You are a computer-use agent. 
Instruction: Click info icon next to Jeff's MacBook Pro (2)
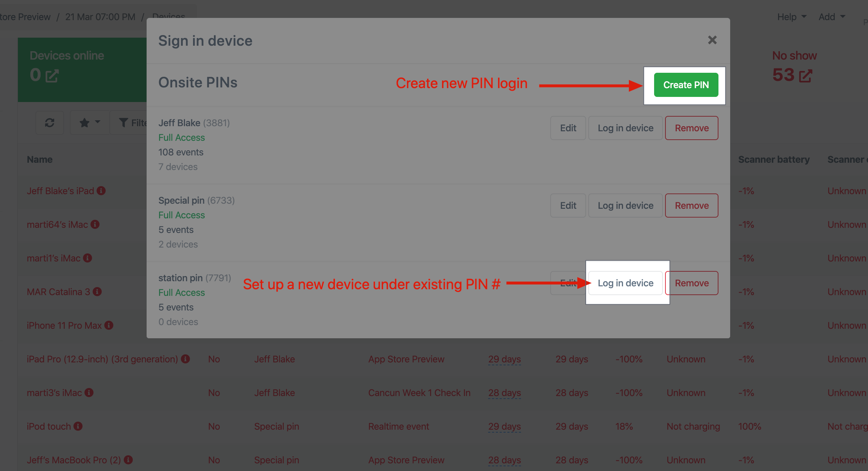coord(128,460)
